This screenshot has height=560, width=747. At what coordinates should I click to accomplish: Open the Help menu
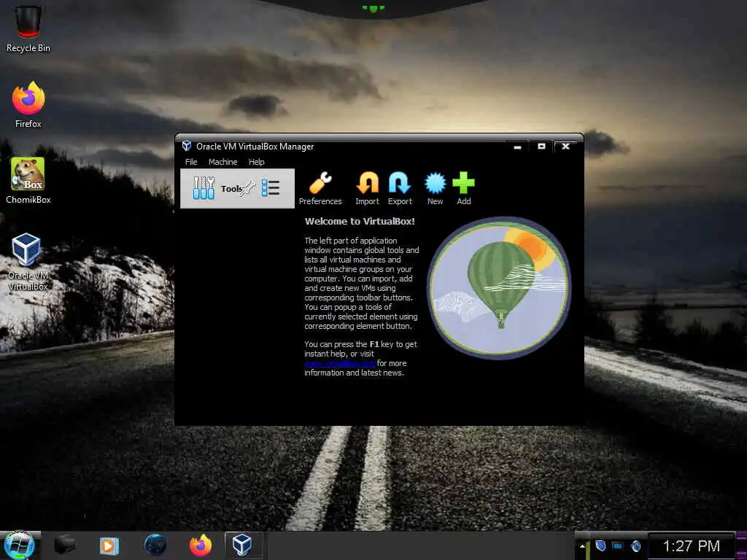coord(256,162)
